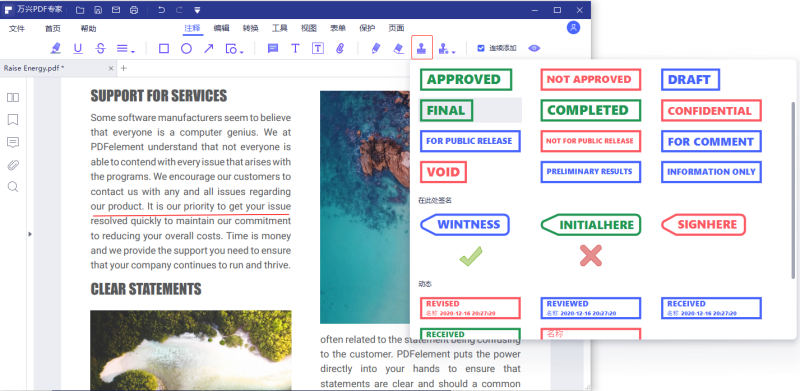Screen dimensions: 800x391
Task: Click the stamp tool button
Action: tap(422, 47)
